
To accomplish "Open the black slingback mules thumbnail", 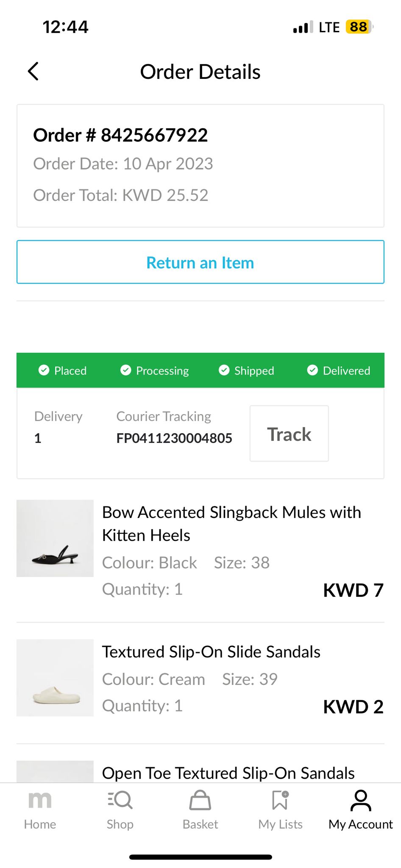I will (55, 538).
